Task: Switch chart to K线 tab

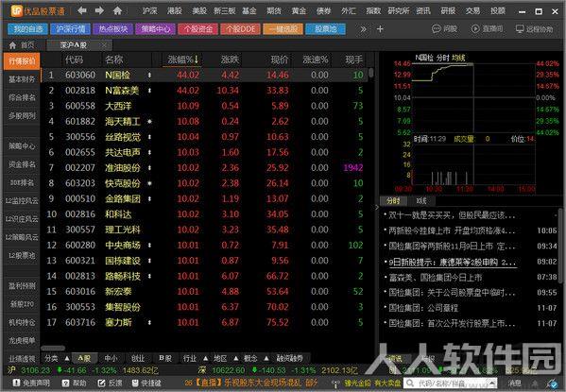Action: click(x=420, y=200)
